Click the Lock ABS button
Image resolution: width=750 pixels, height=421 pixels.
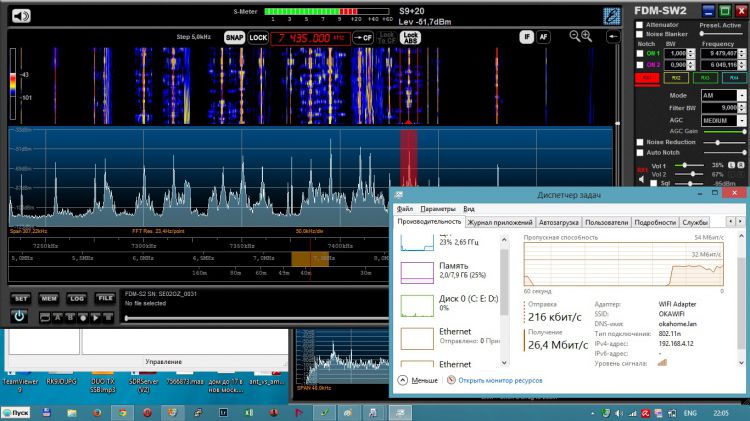pyautogui.click(x=410, y=37)
